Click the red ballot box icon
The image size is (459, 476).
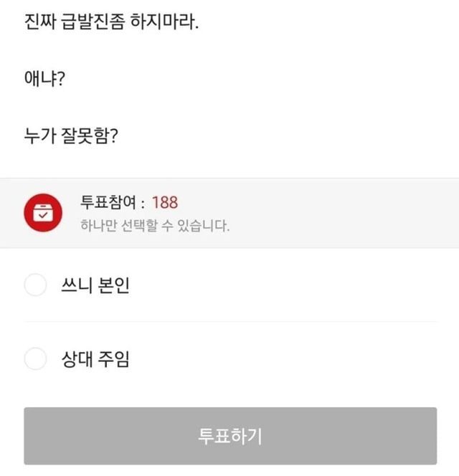tap(42, 213)
